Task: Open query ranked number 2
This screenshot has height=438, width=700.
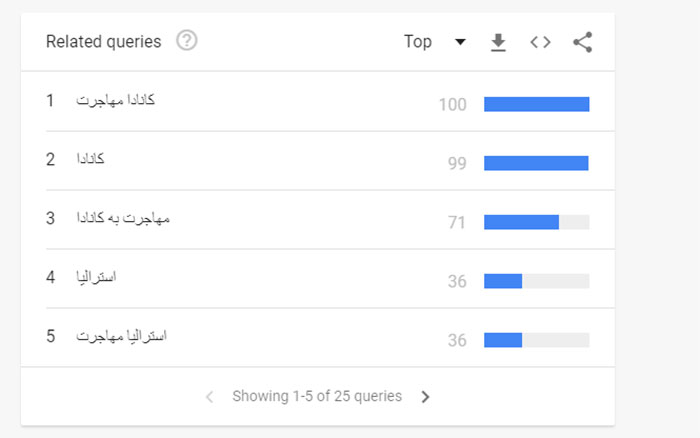Action: coord(90,159)
